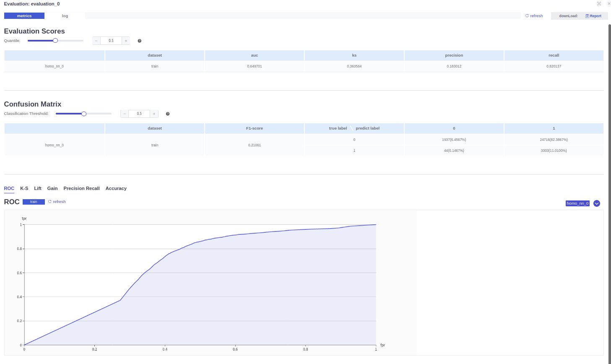Click the F1-score value 0.21061
This screenshot has height=364, width=611.
(x=255, y=145)
